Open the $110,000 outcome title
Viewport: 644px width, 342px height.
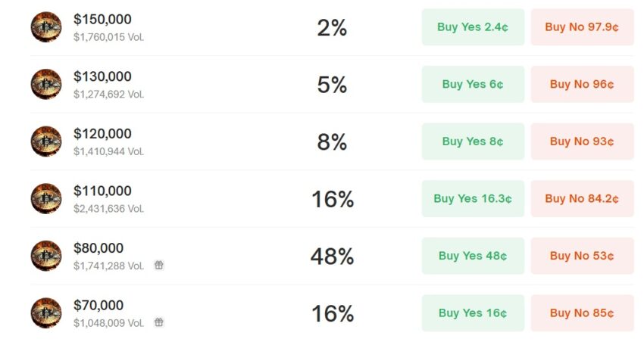coord(102,191)
